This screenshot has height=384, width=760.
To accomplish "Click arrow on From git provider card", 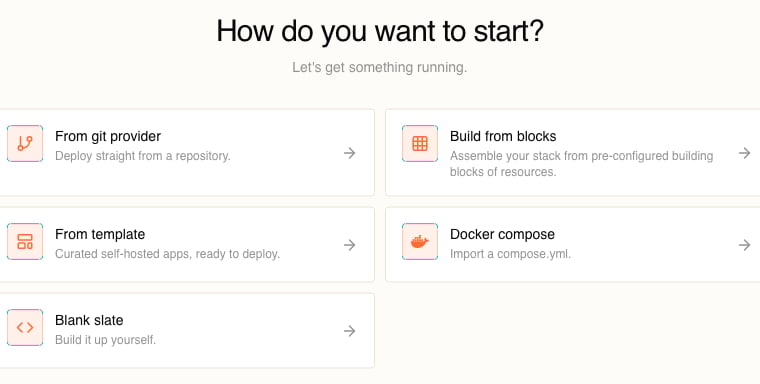I will click(x=349, y=153).
